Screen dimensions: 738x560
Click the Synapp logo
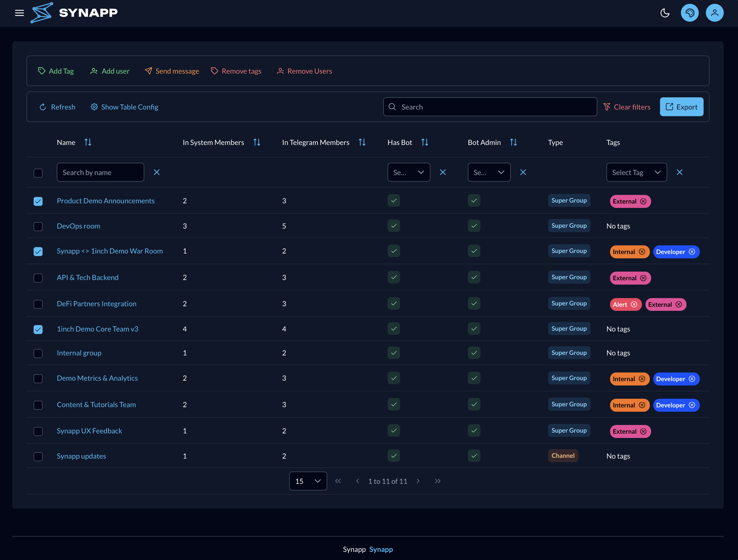(x=74, y=13)
